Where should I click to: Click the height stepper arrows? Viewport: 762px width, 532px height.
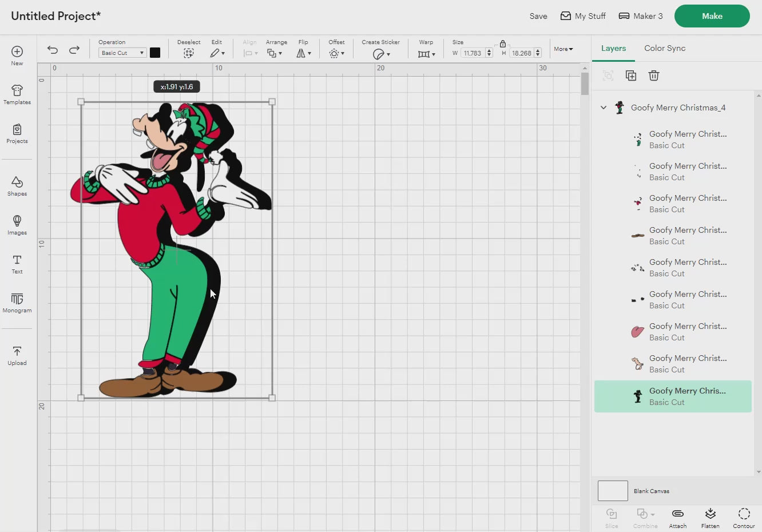(x=538, y=53)
